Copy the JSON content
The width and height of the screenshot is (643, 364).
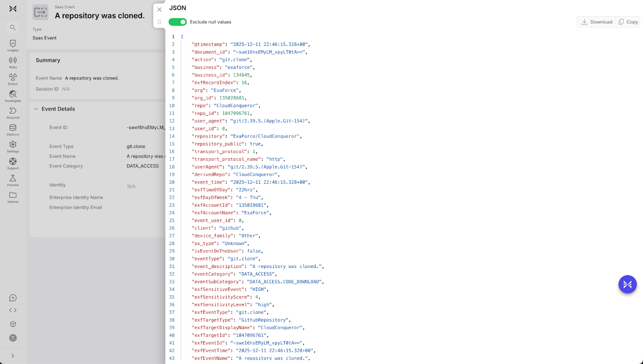point(628,22)
